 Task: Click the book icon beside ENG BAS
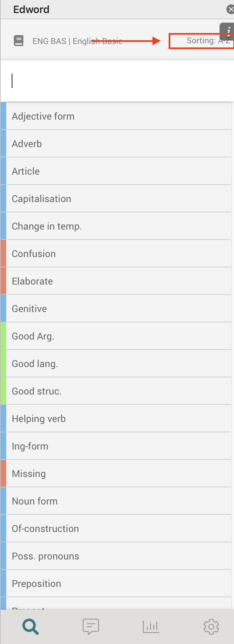[x=19, y=41]
